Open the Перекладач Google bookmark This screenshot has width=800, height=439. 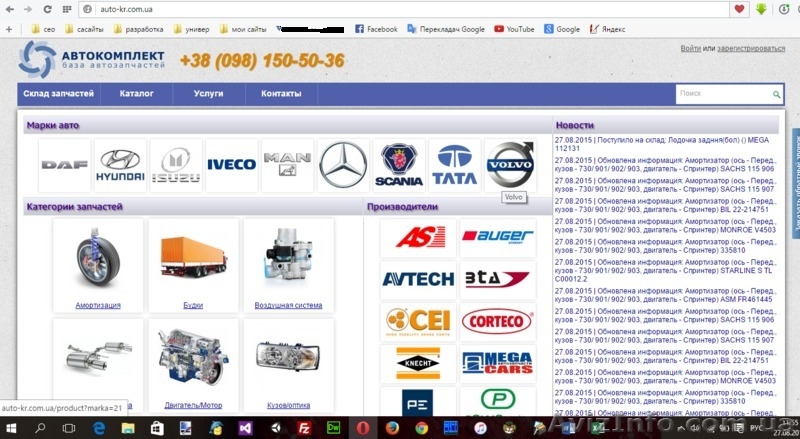(446, 29)
